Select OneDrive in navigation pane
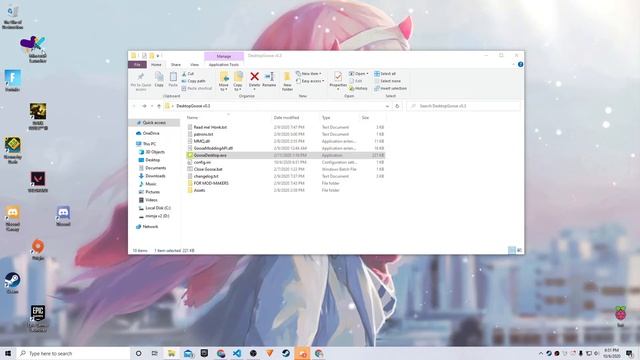 (148, 133)
